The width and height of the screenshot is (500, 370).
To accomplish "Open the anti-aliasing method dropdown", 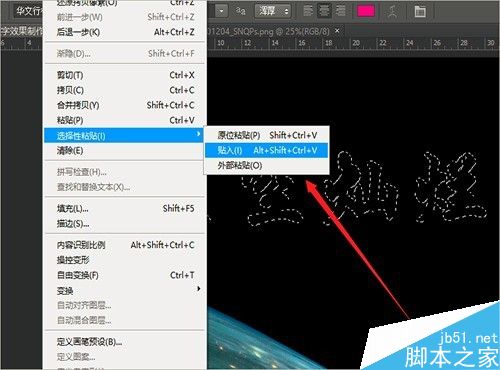I will [273, 11].
